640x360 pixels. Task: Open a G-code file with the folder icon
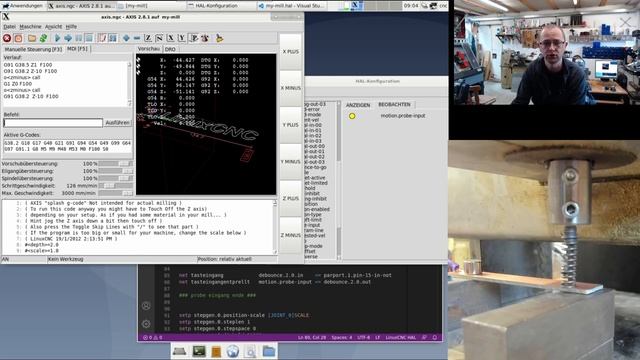coord(32,38)
